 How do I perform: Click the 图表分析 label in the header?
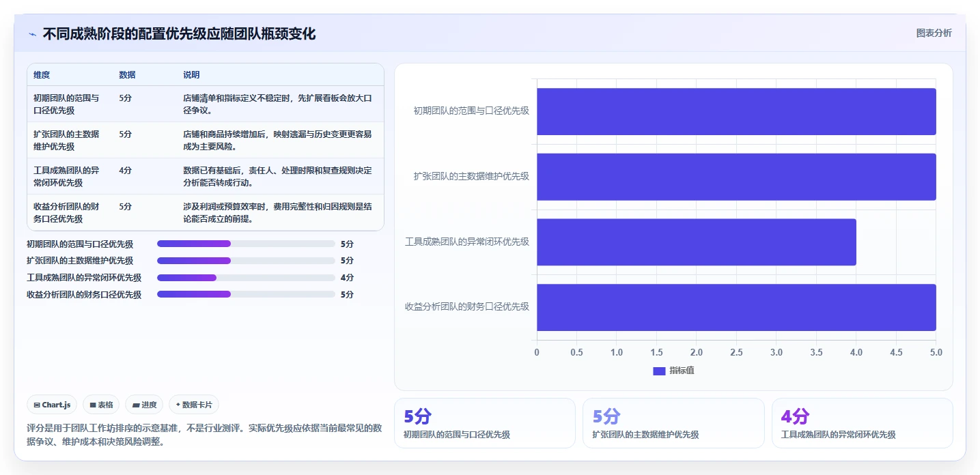934,33
